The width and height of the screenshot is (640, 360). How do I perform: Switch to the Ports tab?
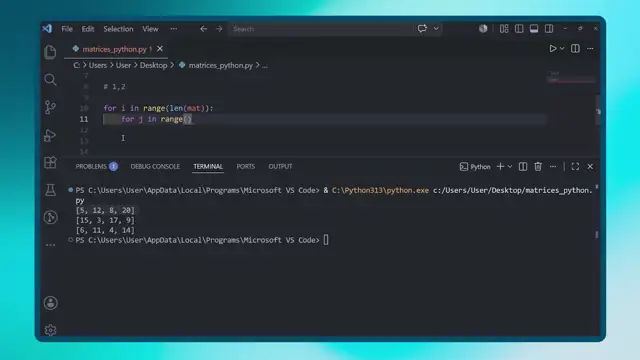246,167
